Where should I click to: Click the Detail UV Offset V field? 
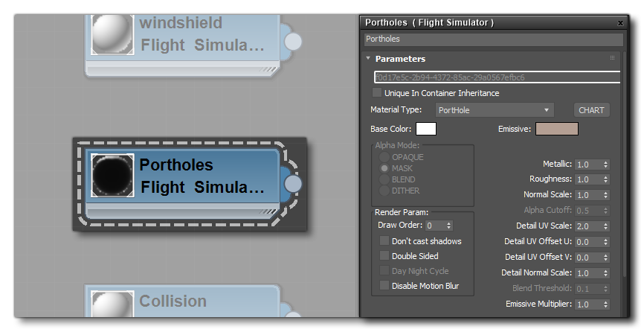click(x=588, y=258)
